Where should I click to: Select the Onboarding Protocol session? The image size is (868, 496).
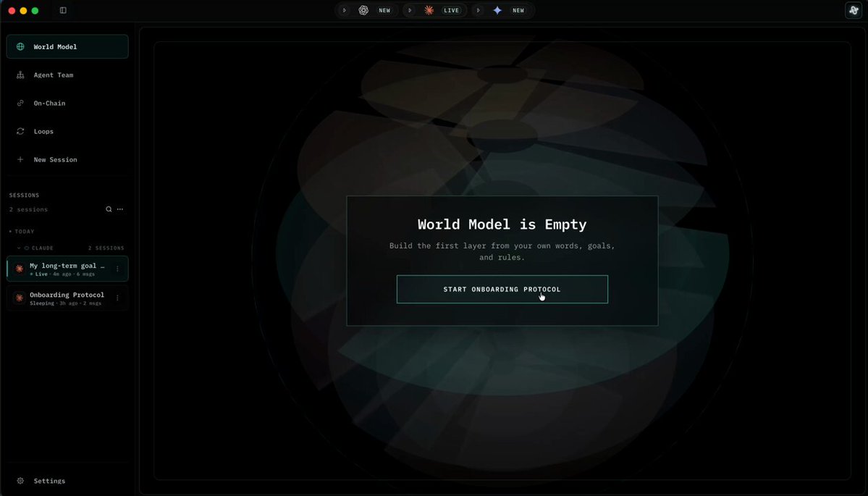click(67, 298)
